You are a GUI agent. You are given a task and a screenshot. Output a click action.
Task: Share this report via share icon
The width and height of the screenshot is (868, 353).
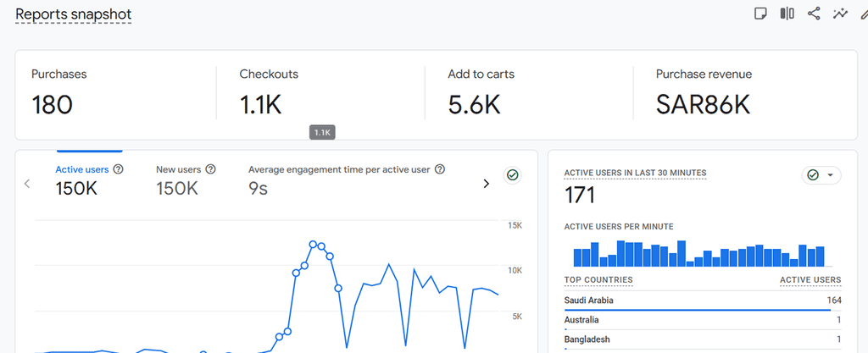coord(814,14)
